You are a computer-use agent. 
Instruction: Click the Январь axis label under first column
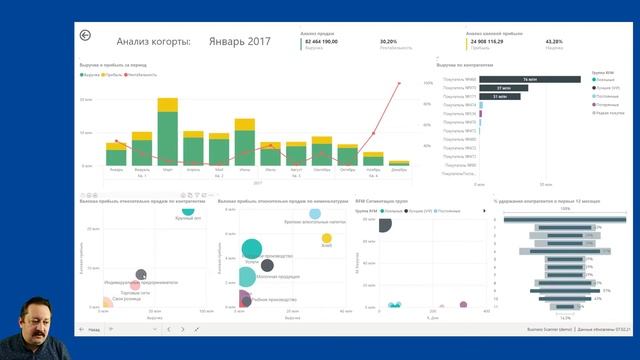[x=116, y=169]
